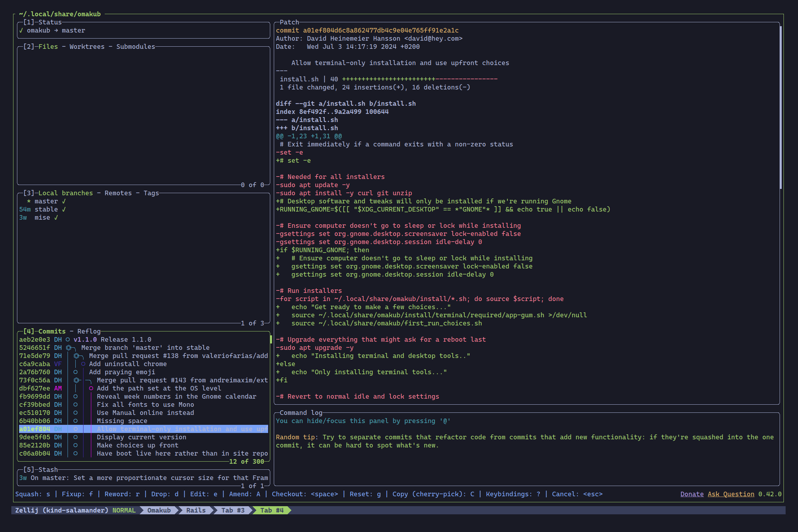
Task: Select commit ec510170 Use Manual online instead
Action: 143,413
